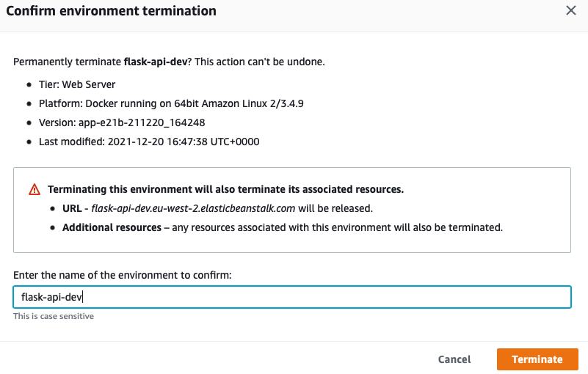Click the bullet point beside 'Tier: Web Server'
The width and height of the screenshot is (588, 374).
(x=29, y=85)
